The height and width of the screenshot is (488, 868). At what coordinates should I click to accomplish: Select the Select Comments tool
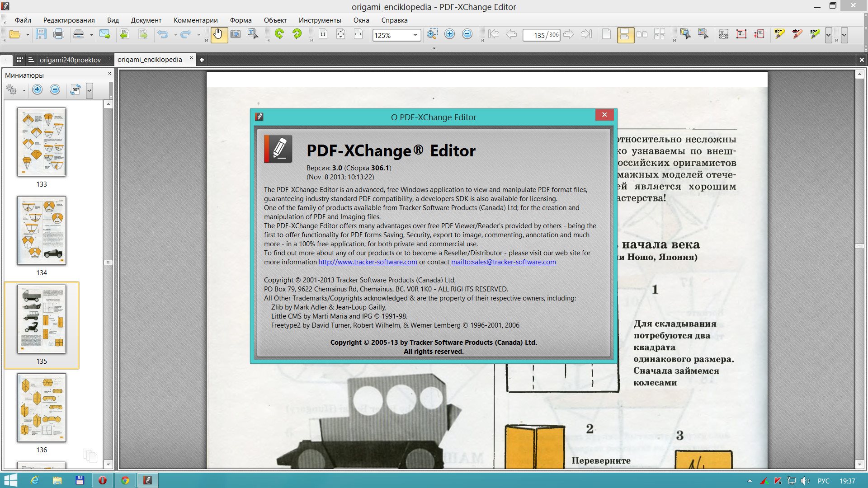(685, 35)
